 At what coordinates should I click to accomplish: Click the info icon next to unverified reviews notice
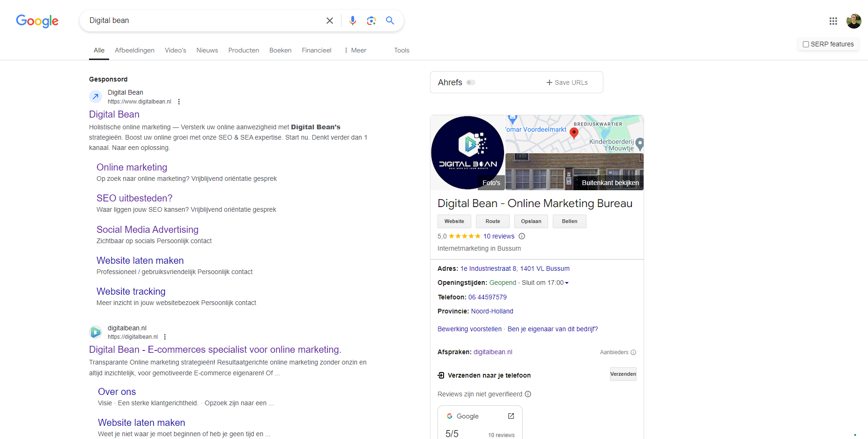(528, 394)
